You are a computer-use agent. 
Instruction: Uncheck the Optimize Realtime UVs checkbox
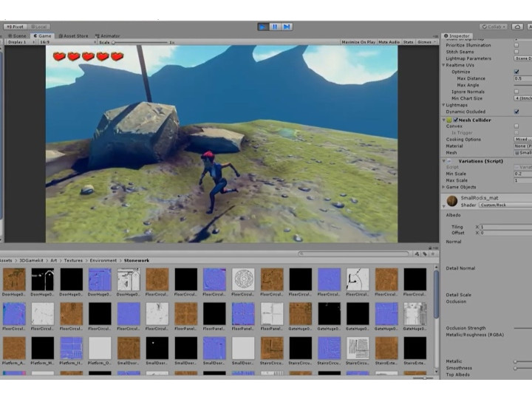tap(516, 72)
